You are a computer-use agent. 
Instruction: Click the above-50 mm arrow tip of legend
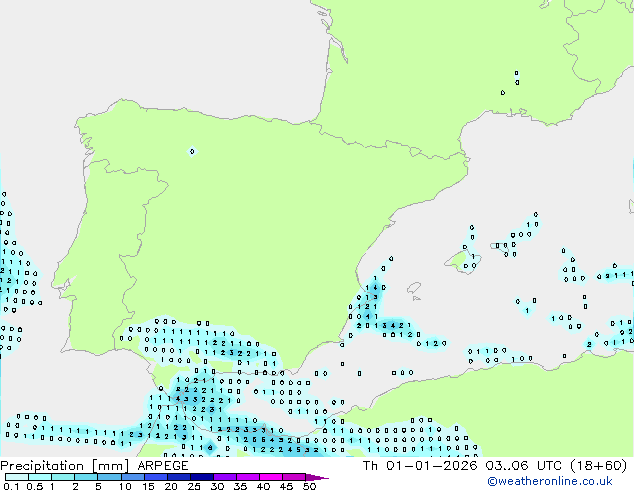(x=317, y=477)
